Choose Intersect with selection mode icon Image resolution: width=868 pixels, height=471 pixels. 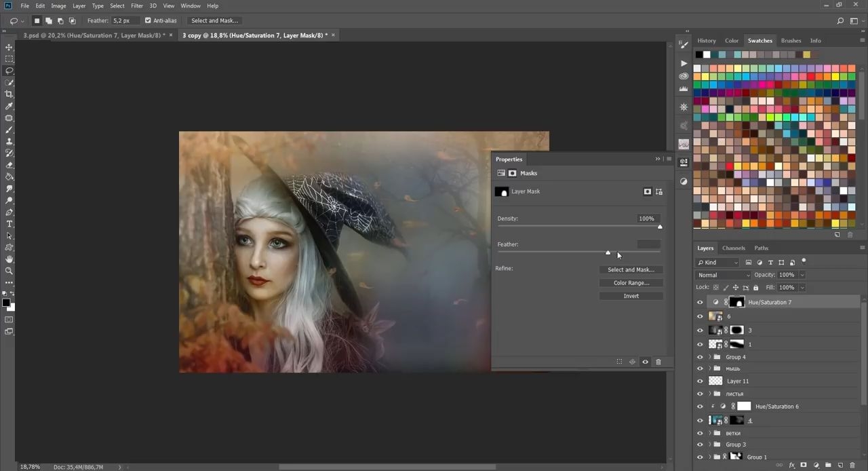click(x=73, y=20)
